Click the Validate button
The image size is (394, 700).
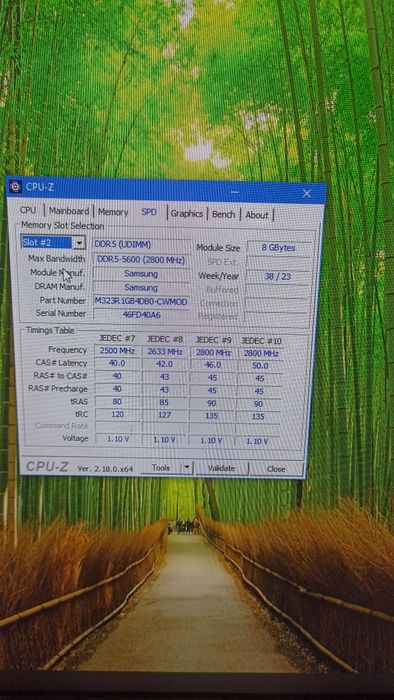(x=221, y=468)
